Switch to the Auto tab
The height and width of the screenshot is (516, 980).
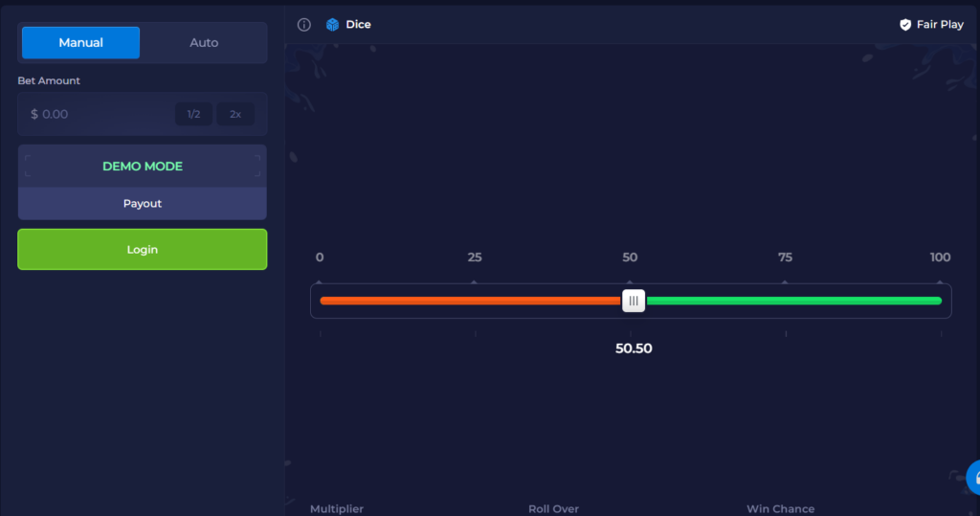204,43
